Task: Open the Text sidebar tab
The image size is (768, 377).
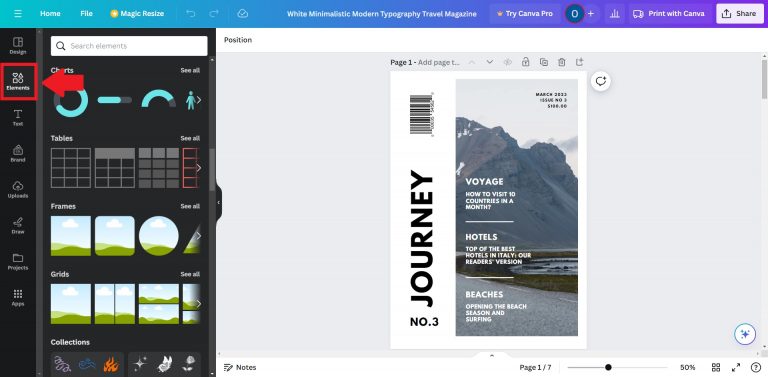Action: click(x=18, y=118)
